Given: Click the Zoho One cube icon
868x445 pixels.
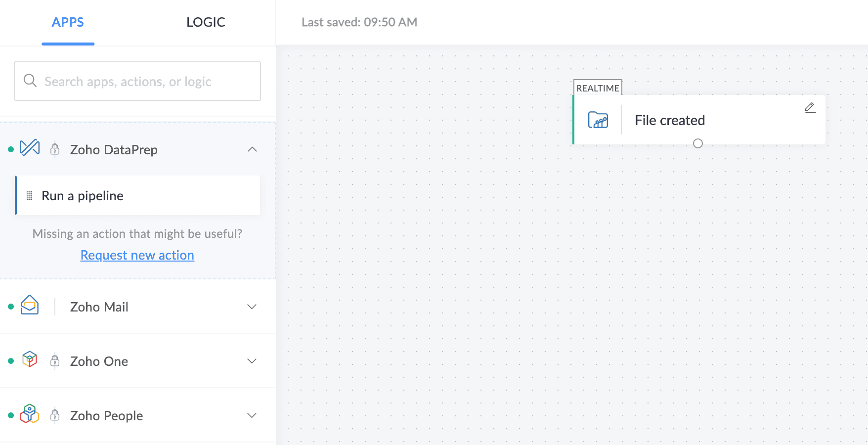Looking at the screenshot, I should click(30, 359).
